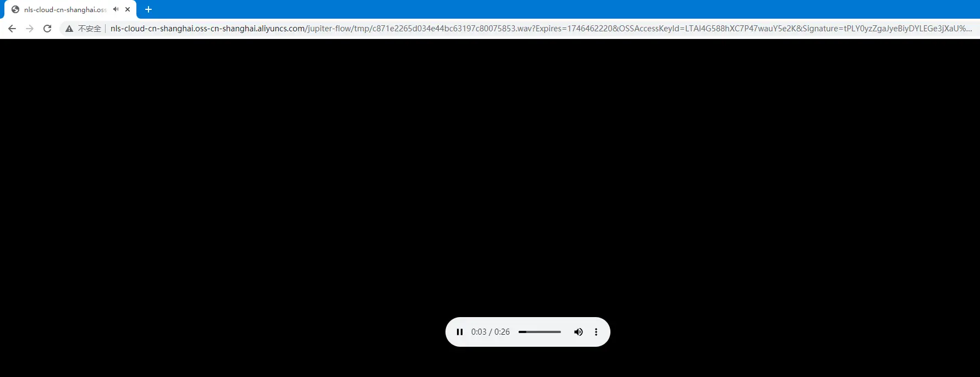
Task: Show site info via 不安全 label
Action: [x=90, y=29]
